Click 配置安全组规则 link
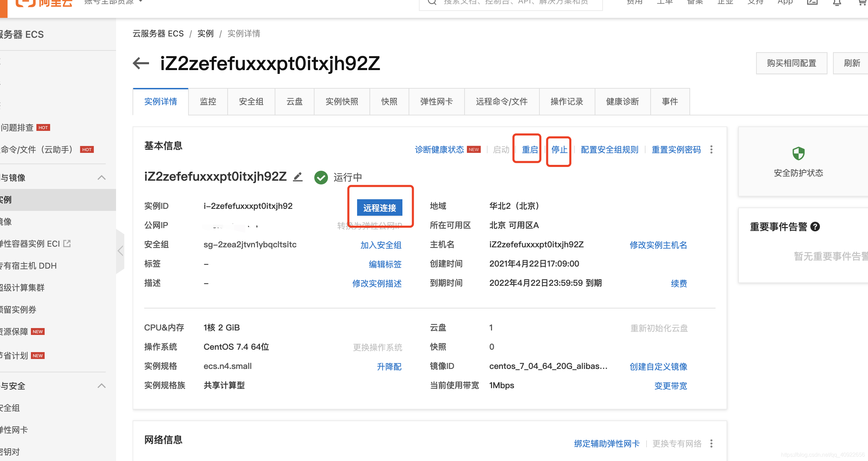Image resolution: width=868 pixels, height=461 pixels. (x=610, y=149)
